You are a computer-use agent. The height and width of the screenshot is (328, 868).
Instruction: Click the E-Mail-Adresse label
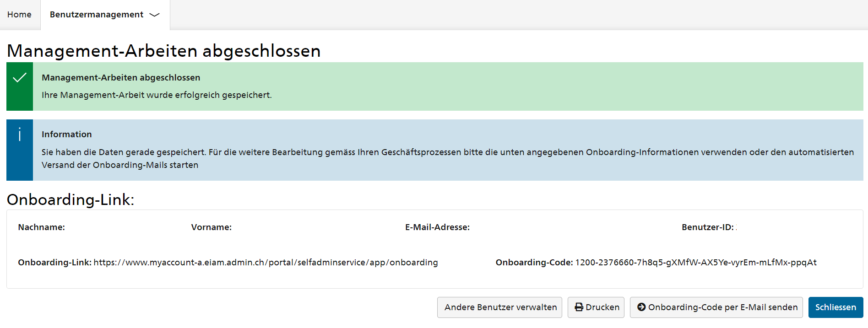pyautogui.click(x=437, y=227)
